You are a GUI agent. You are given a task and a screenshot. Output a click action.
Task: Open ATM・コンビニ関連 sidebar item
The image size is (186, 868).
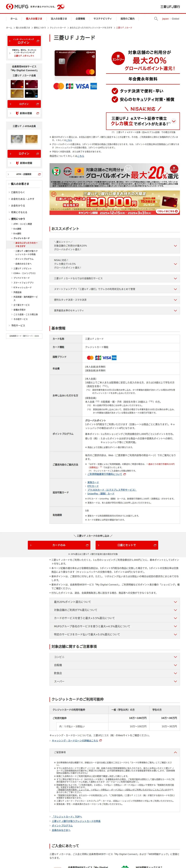click(23, 224)
